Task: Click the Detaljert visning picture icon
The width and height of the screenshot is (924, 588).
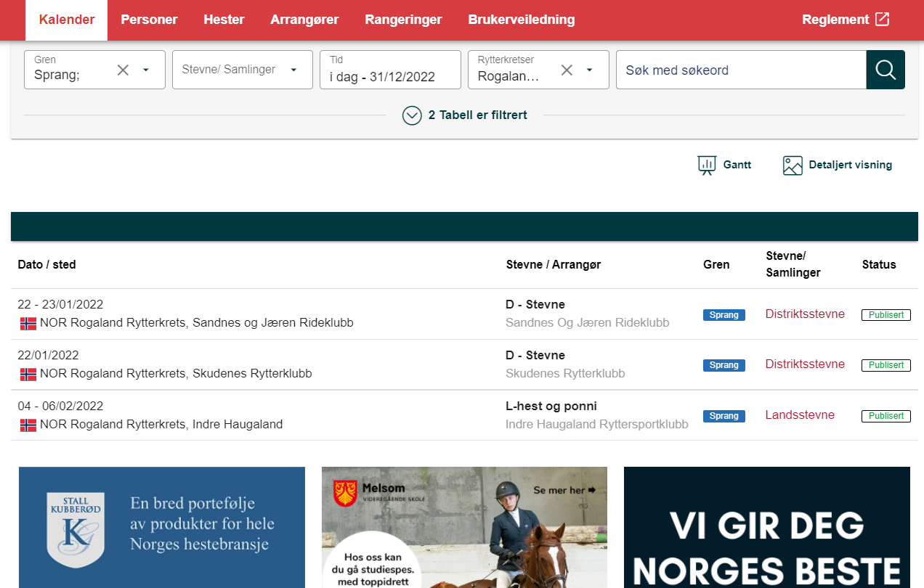Action: [793, 166]
